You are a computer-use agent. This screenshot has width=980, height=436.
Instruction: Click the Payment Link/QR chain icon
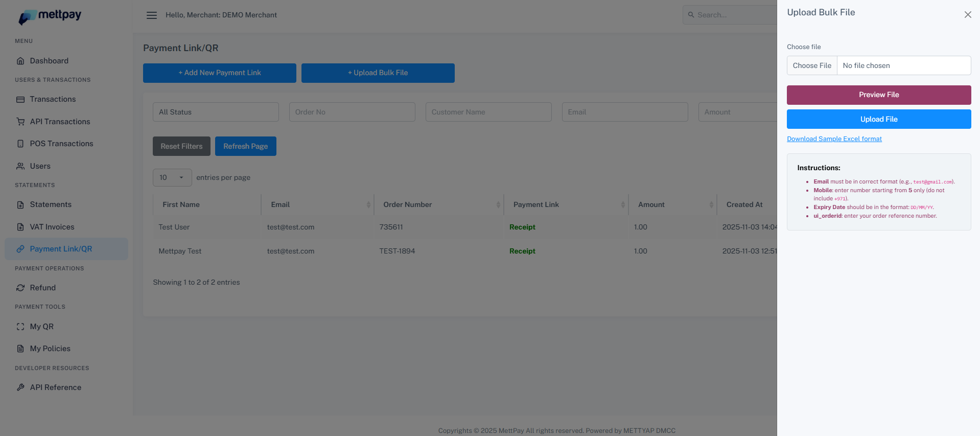[20, 249]
